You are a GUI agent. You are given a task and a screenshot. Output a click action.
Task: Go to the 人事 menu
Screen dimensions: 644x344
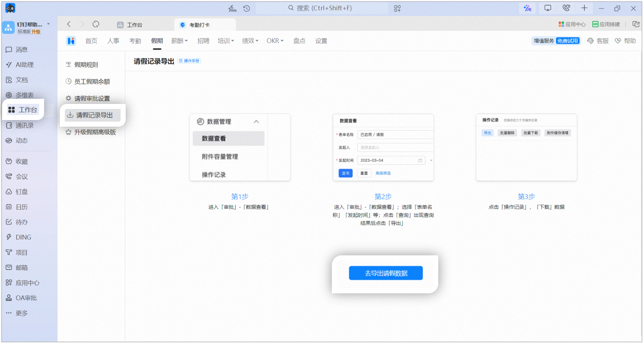pos(113,41)
